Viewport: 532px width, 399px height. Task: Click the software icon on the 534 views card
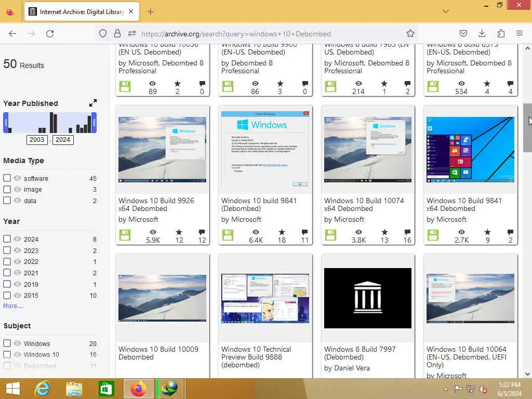pos(433,87)
